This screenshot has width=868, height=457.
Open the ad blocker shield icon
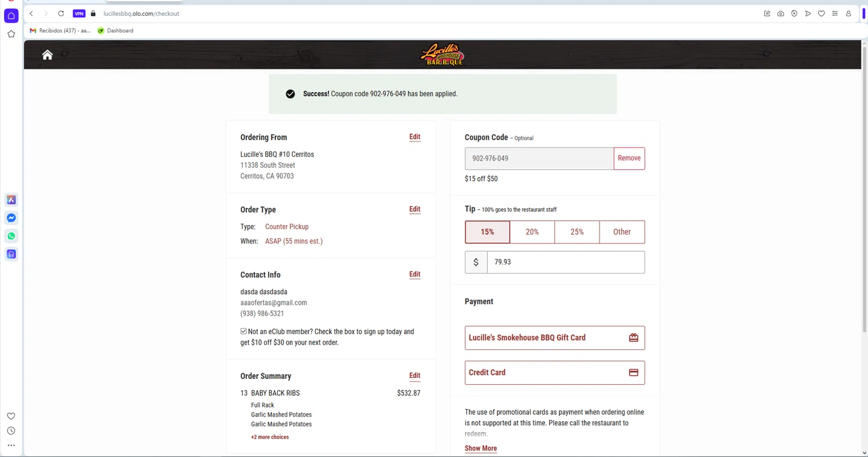coord(795,13)
